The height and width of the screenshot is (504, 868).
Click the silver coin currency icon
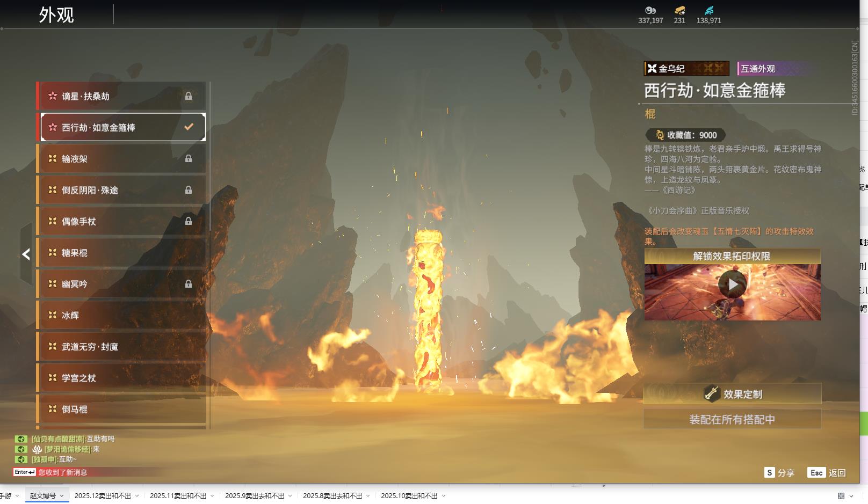coord(650,10)
